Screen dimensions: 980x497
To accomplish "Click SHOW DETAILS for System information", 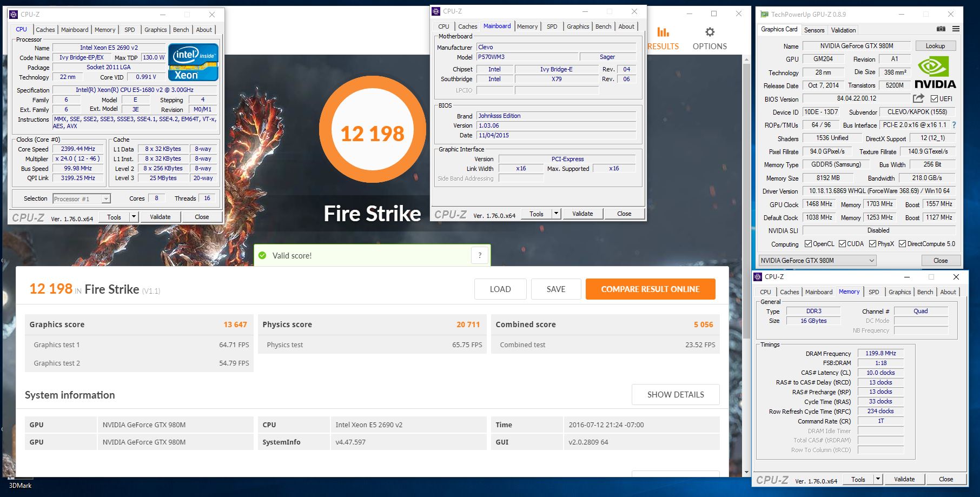I will click(x=676, y=394).
